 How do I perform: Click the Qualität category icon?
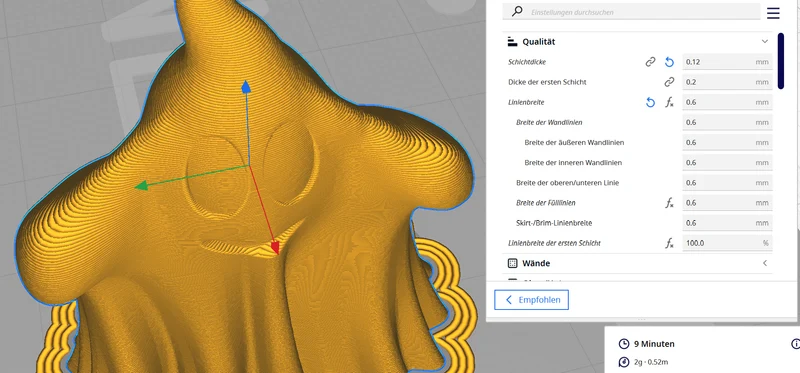point(513,42)
